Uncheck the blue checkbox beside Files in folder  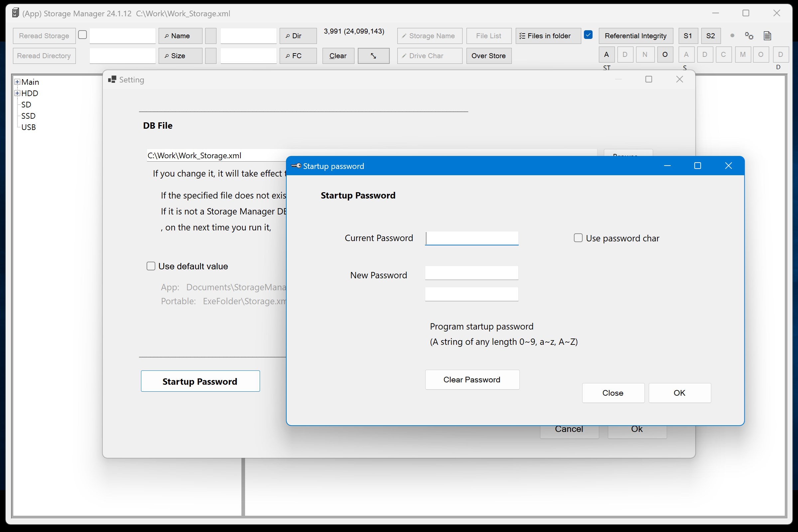(x=588, y=35)
